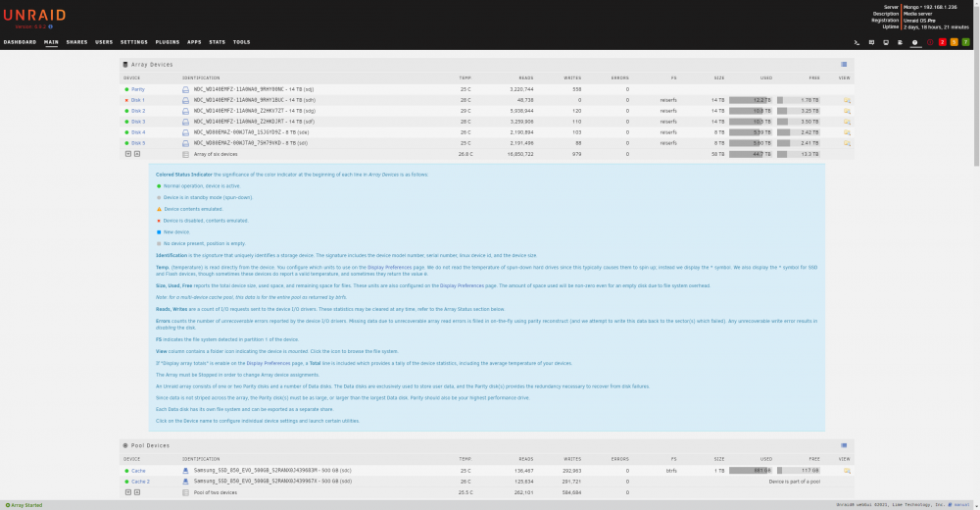Screen dimensions: 980x510
Task: Browse Cache pool via folder view icon
Action: pyautogui.click(x=847, y=471)
